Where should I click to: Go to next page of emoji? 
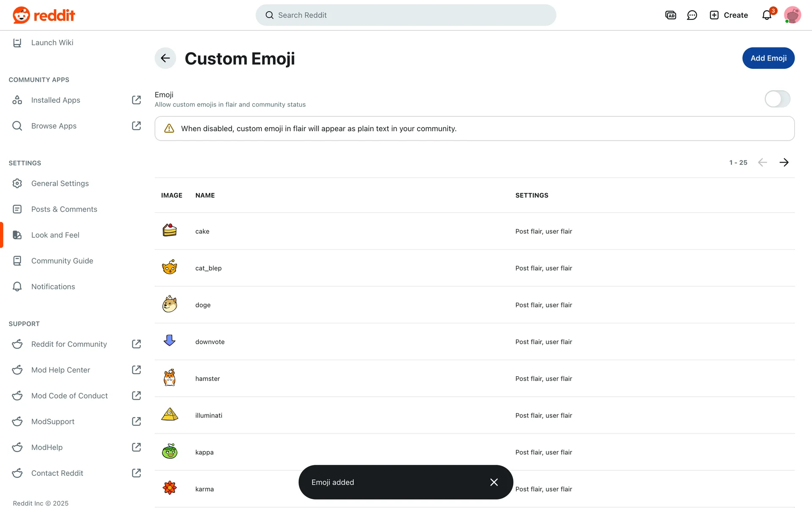pos(784,163)
